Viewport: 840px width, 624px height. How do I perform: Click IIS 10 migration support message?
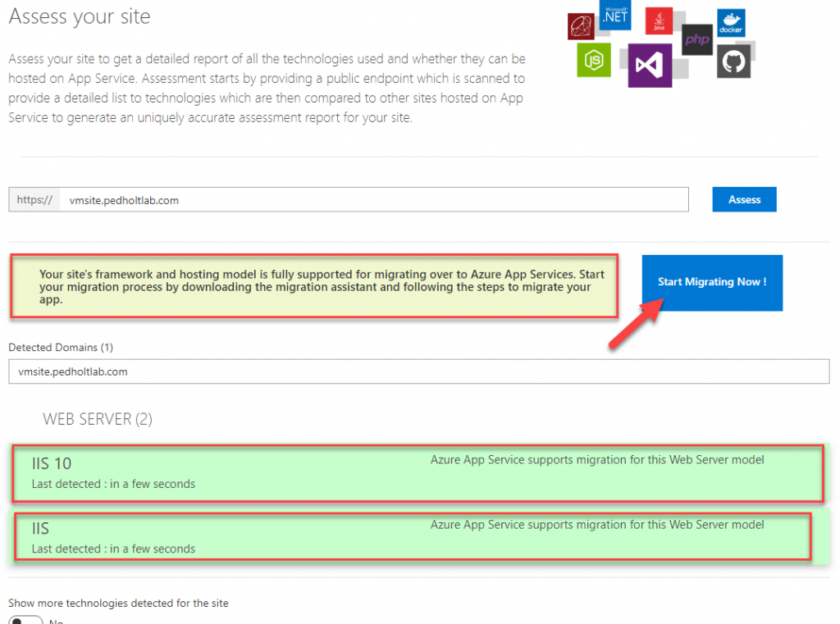coord(597,459)
